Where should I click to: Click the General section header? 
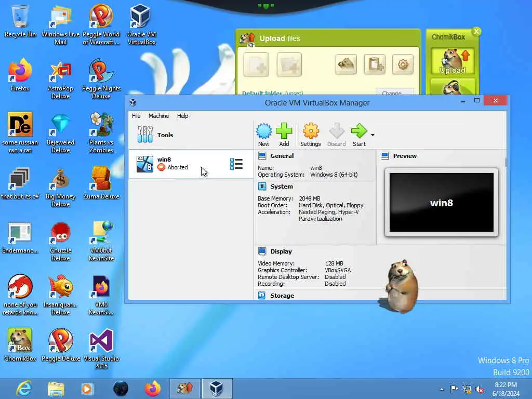[x=282, y=156]
